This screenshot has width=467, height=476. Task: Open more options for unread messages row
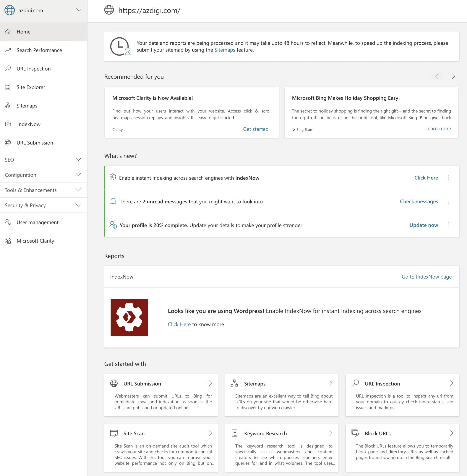(449, 201)
